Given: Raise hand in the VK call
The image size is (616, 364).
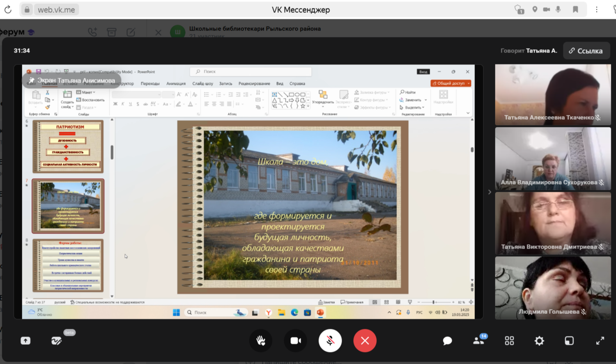Looking at the screenshot, I should [261, 341].
